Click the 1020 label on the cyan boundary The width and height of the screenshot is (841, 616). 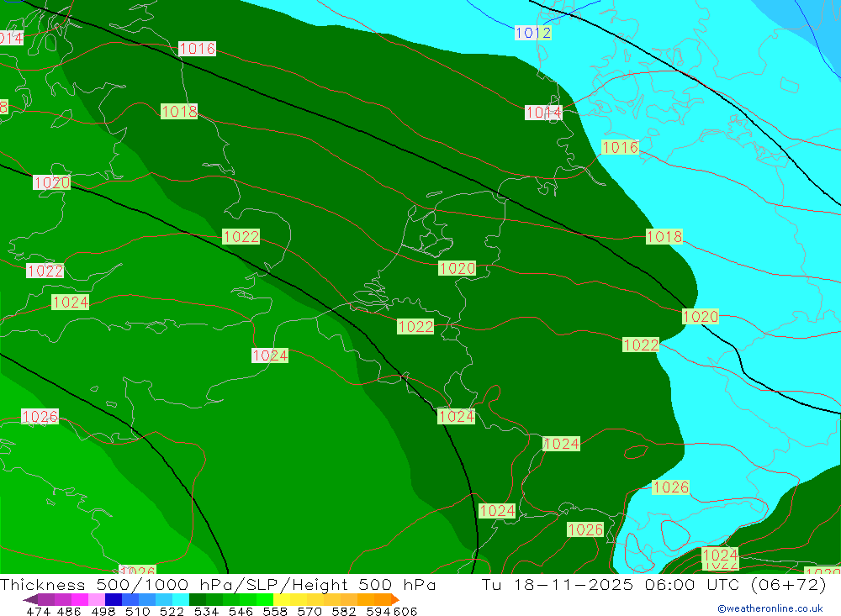[x=701, y=316]
